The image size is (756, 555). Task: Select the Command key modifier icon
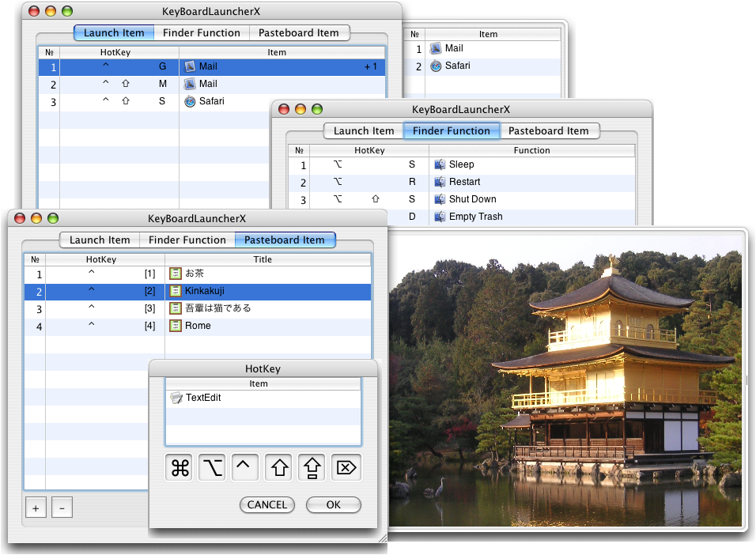178,466
